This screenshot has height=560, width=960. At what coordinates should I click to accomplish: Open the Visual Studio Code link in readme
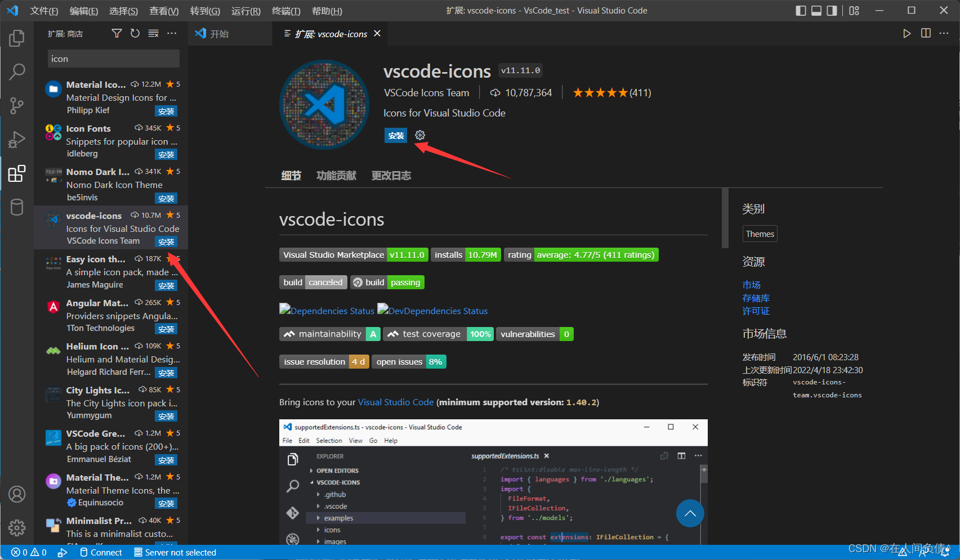pos(396,402)
